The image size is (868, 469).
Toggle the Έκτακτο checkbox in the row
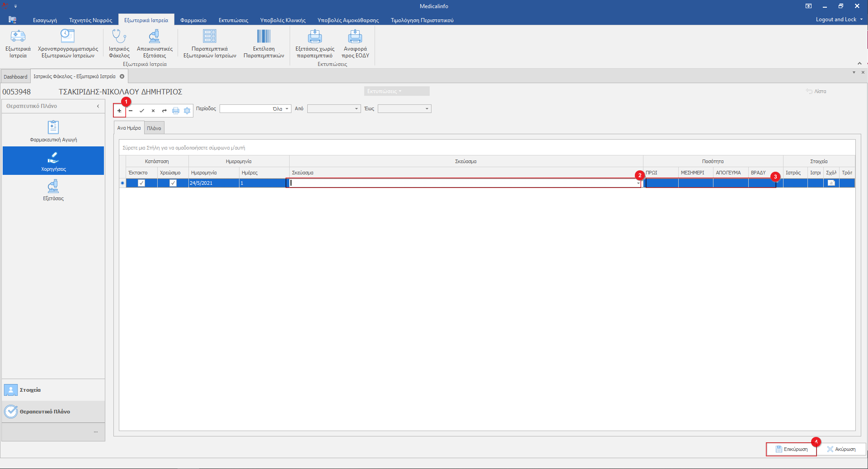point(141,183)
